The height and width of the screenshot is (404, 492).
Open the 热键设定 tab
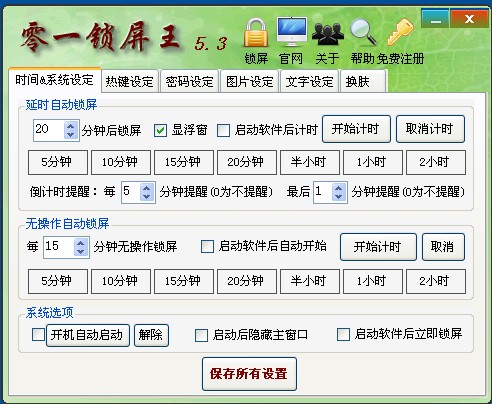(x=130, y=81)
